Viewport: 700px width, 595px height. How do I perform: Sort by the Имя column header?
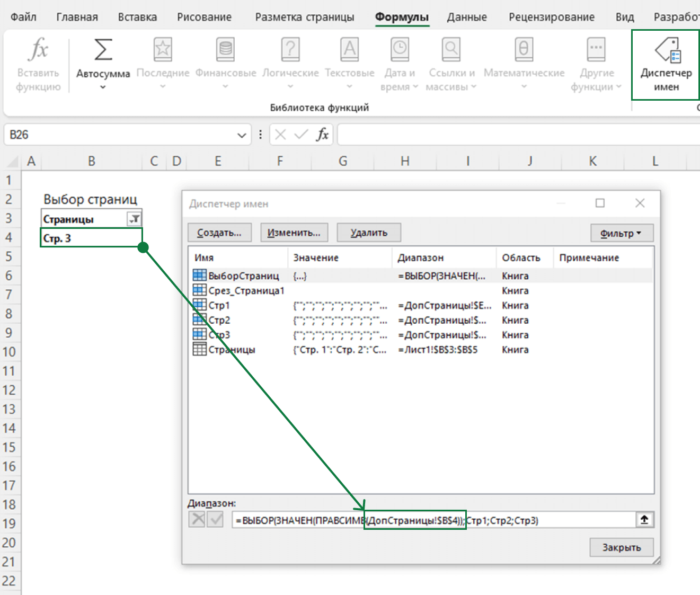[x=237, y=257]
